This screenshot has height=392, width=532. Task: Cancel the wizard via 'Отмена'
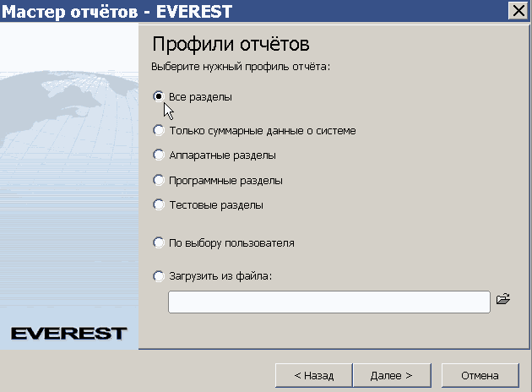pos(480,376)
